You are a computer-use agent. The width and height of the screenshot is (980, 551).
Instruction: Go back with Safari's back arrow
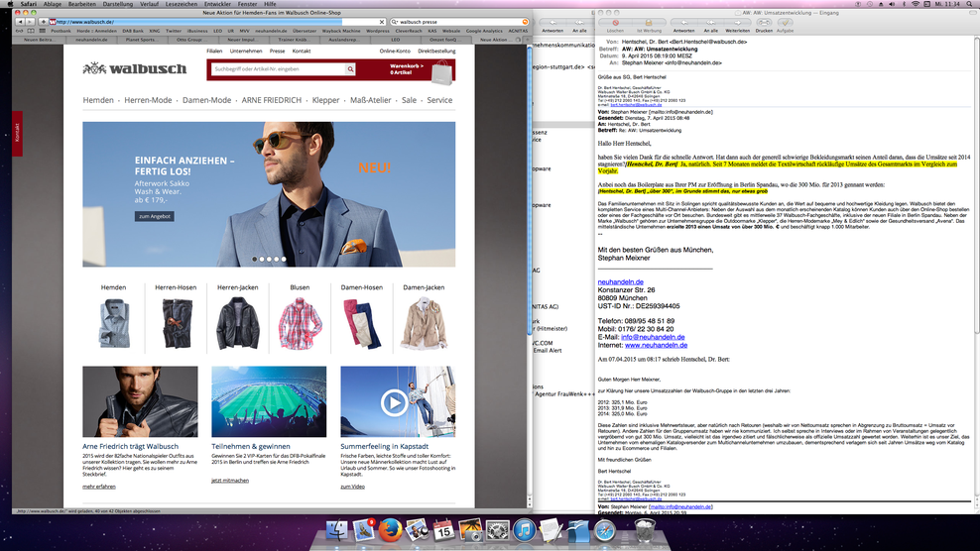coord(20,22)
